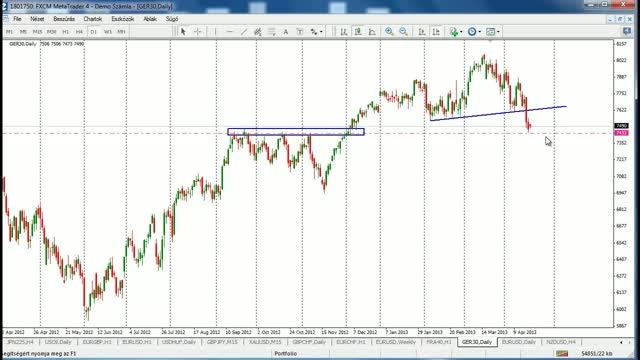This screenshot has width=640, height=360.
Task: Select the vertical line drawing tool
Action: click(x=216, y=32)
